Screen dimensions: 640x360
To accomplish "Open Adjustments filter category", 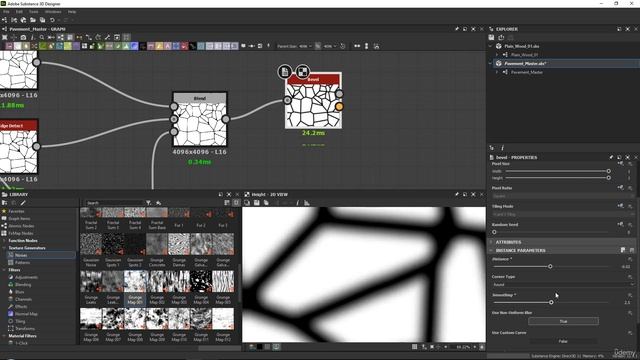I will coord(27,278).
